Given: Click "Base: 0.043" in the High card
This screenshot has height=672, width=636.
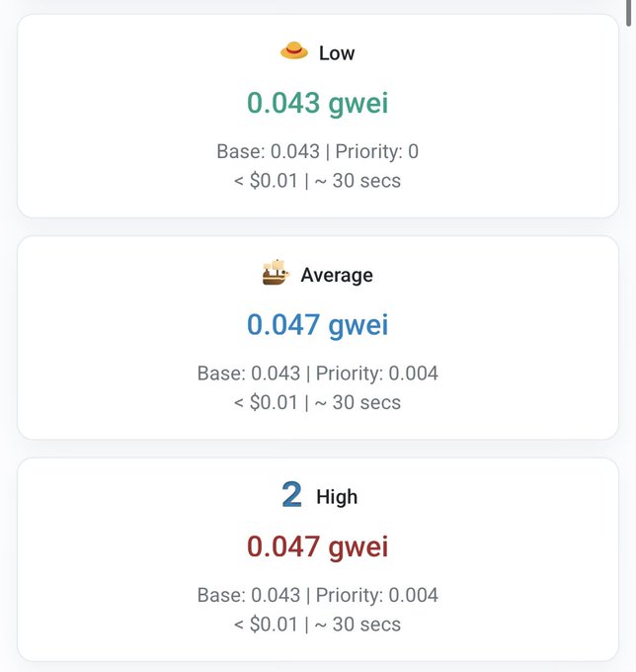Looking at the screenshot, I should [x=249, y=595].
